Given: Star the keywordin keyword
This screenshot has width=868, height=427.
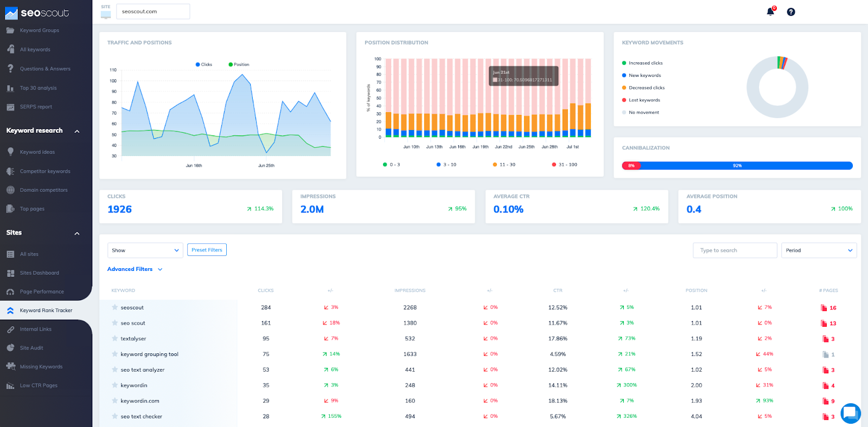Looking at the screenshot, I should (114, 385).
